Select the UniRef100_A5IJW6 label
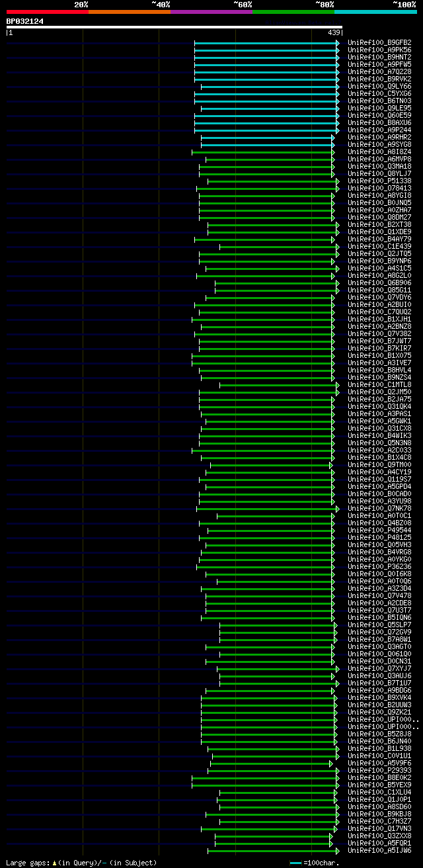The image size is (423, 868). (x=379, y=851)
